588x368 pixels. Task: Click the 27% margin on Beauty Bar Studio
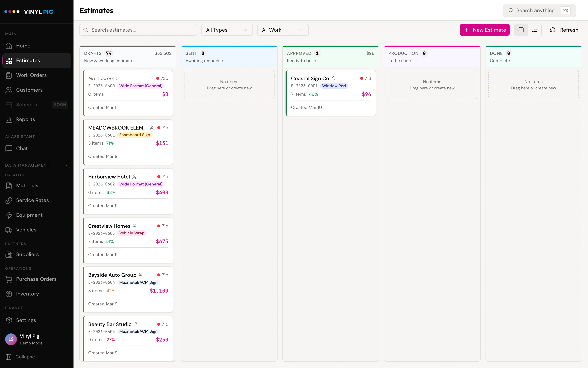point(111,340)
